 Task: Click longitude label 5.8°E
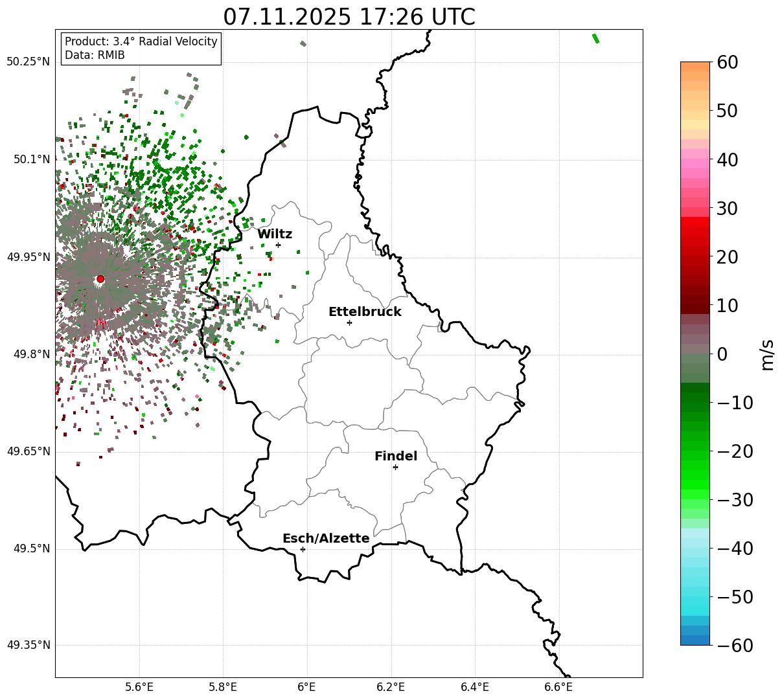tap(223, 687)
